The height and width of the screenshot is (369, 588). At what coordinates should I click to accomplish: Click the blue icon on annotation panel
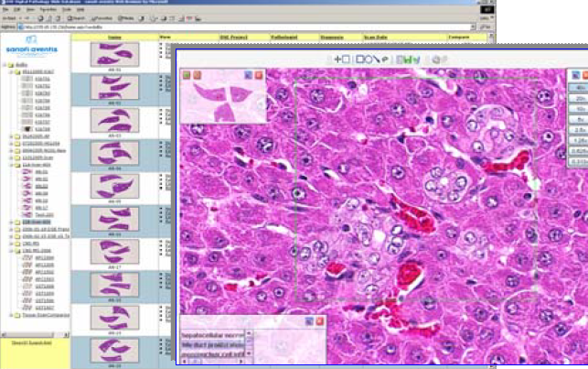(x=309, y=321)
